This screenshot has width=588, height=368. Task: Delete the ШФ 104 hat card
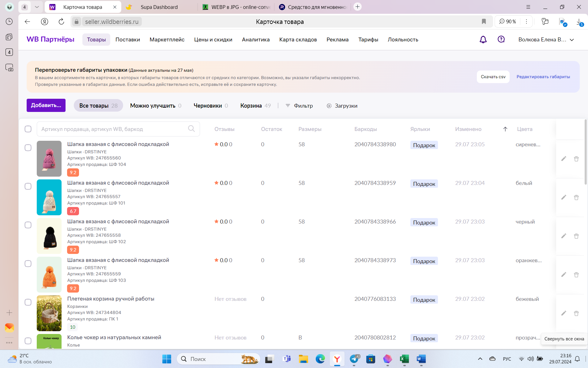(x=576, y=159)
